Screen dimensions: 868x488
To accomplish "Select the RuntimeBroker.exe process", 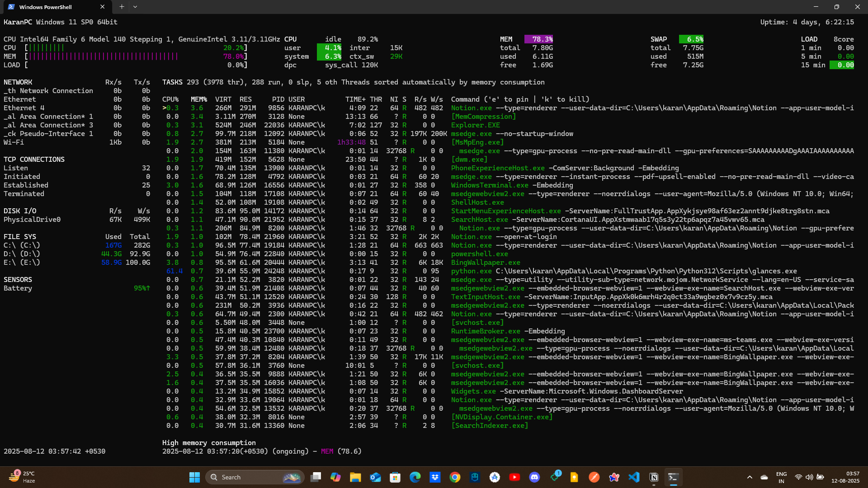I will click(508, 331).
